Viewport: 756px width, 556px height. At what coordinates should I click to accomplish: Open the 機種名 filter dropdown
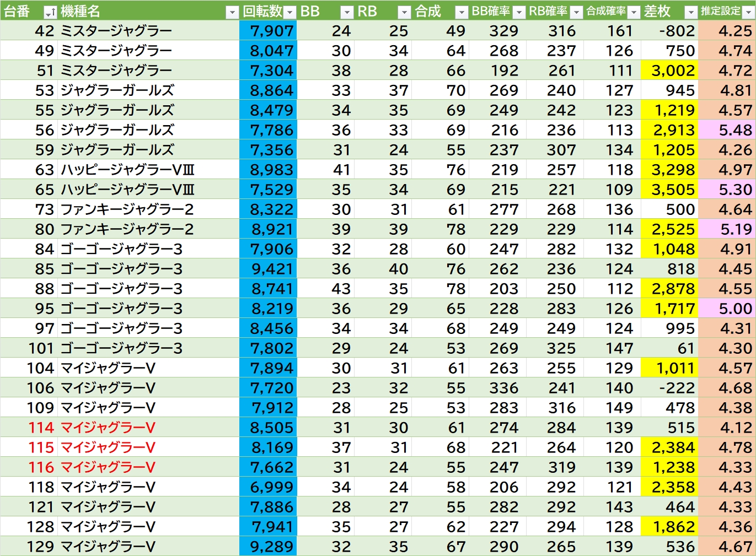click(x=232, y=12)
